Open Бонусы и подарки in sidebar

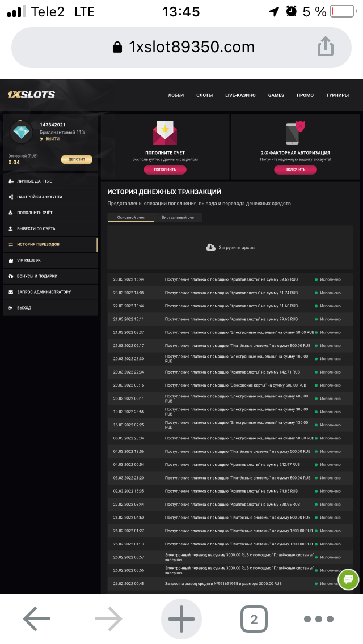(50, 276)
